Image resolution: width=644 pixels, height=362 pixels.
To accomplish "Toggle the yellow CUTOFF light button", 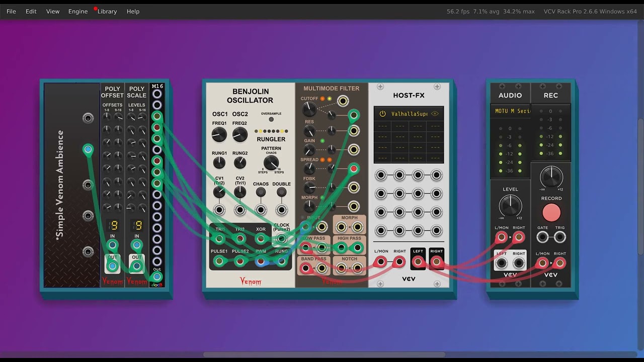I will pyautogui.click(x=330, y=99).
